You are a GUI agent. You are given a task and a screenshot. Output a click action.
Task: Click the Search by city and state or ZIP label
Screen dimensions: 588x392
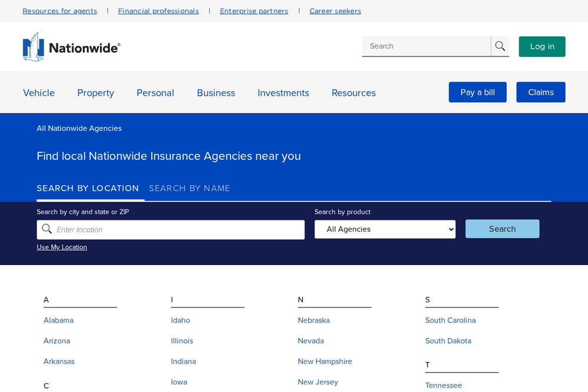(x=83, y=212)
